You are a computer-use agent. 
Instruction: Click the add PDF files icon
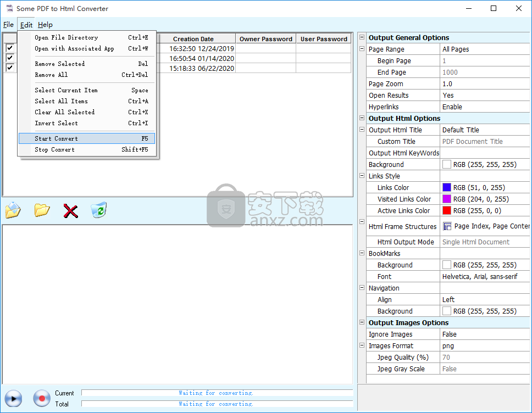pyautogui.click(x=13, y=210)
